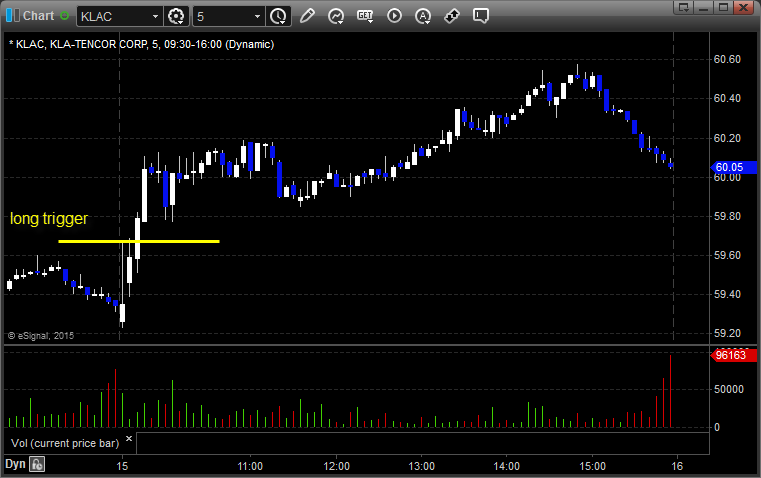The height and width of the screenshot is (478, 761).
Task: Close the Vol study tab with X
Action: tap(129, 439)
